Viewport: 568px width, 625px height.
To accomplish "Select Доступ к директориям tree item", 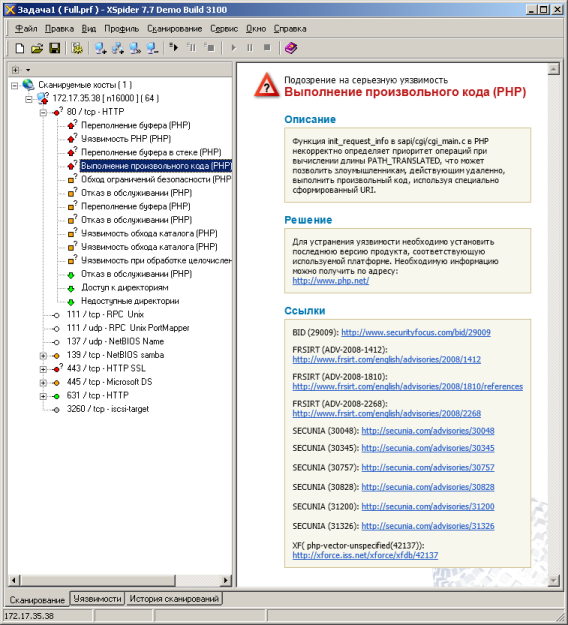I will (124, 287).
